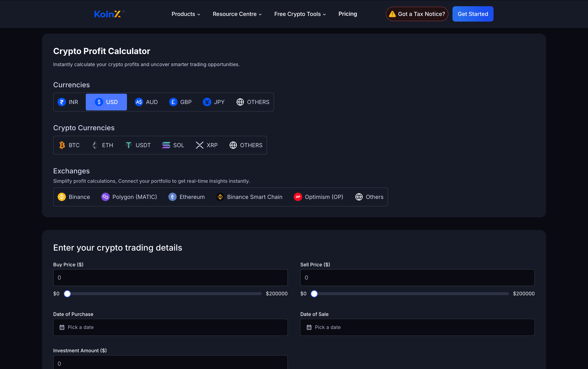The width and height of the screenshot is (588, 369).
Task: Click the Optimism OP red icon
Action: click(298, 197)
